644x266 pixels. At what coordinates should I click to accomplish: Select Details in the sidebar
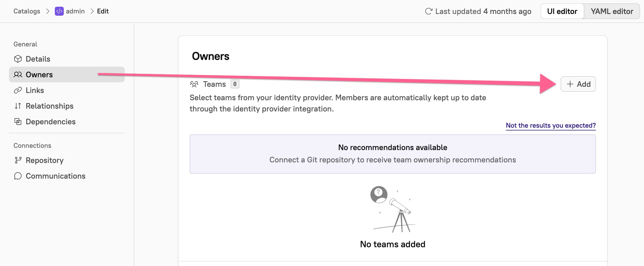(x=38, y=59)
